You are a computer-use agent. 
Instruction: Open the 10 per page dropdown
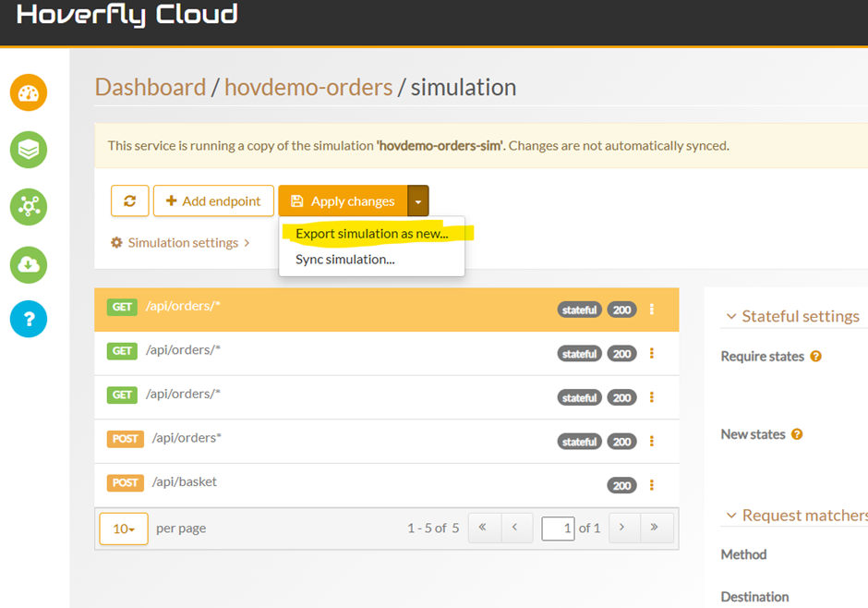tap(124, 529)
